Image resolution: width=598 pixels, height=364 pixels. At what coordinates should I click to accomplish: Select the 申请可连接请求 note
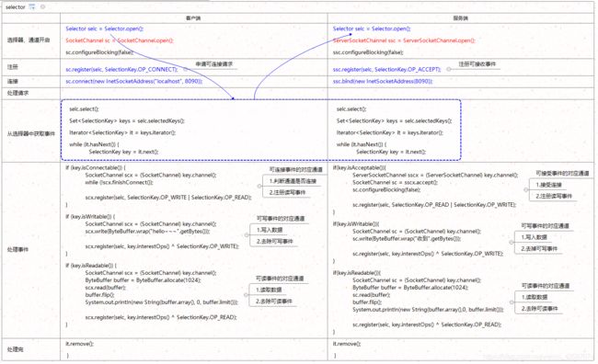point(214,64)
